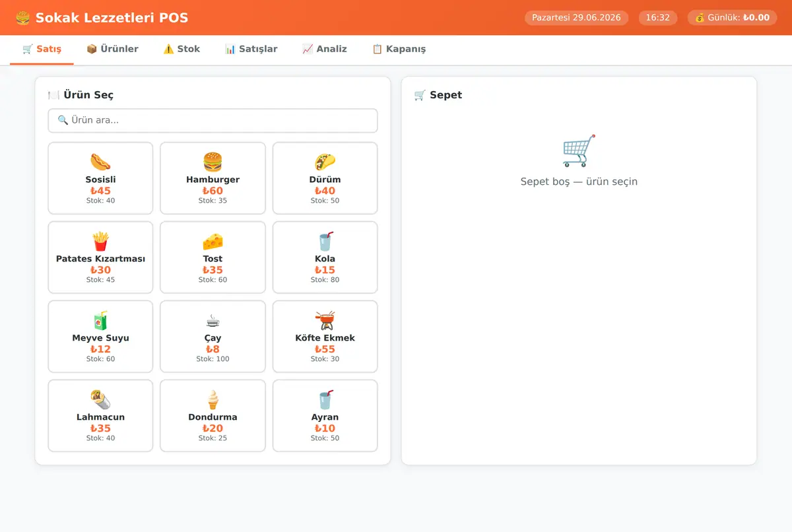The width and height of the screenshot is (792, 532).
Task: View the Analiz tab
Action: [324, 49]
